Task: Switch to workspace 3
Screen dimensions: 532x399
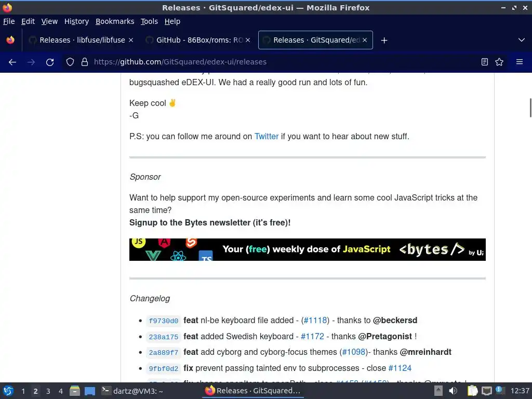Action: tap(48, 391)
